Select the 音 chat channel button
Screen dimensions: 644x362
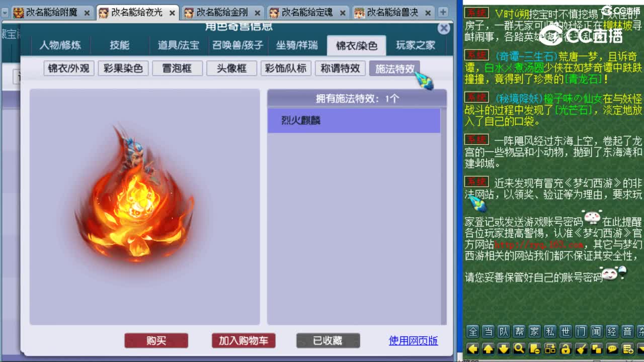click(627, 332)
